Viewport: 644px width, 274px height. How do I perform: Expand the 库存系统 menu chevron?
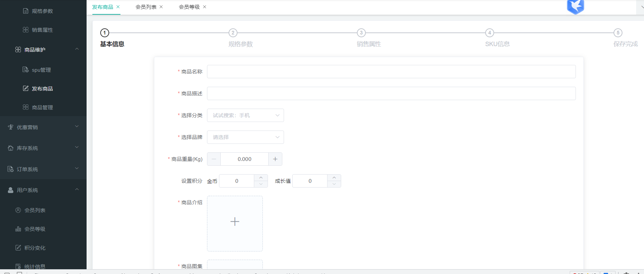pyautogui.click(x=77, y=147)
